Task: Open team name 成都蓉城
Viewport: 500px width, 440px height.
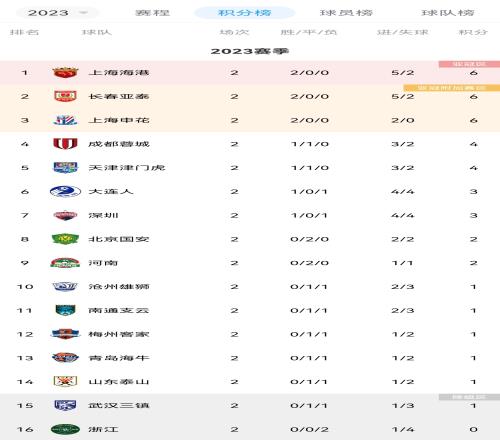Action: (x=119, y=144)
